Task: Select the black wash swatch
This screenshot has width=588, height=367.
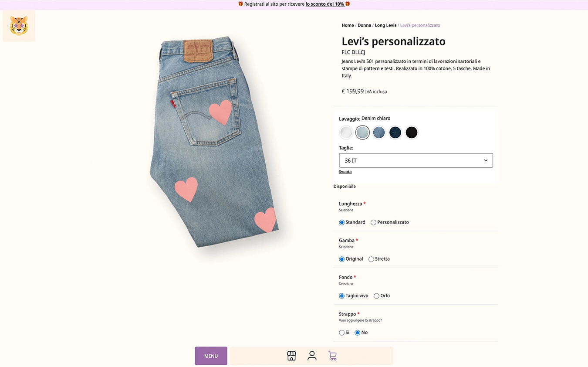Action: pyautogui.click(x=412, y=132)
